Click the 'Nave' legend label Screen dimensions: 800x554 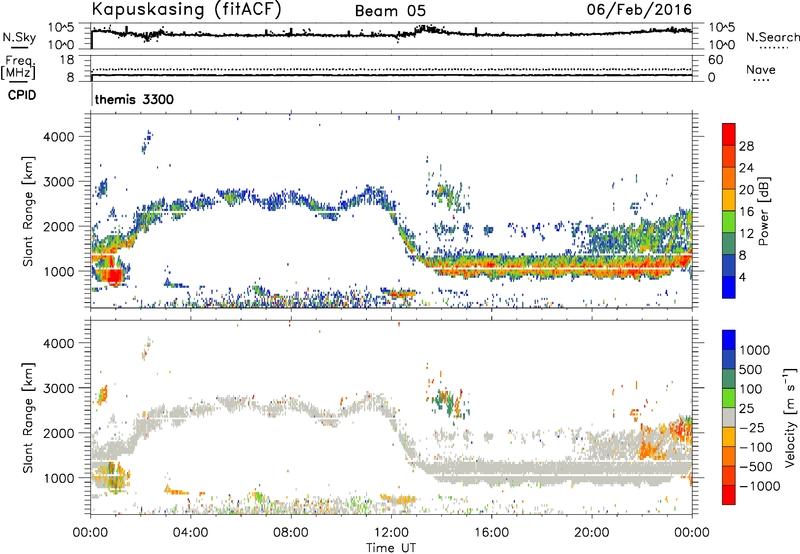[x=761, y=70]
